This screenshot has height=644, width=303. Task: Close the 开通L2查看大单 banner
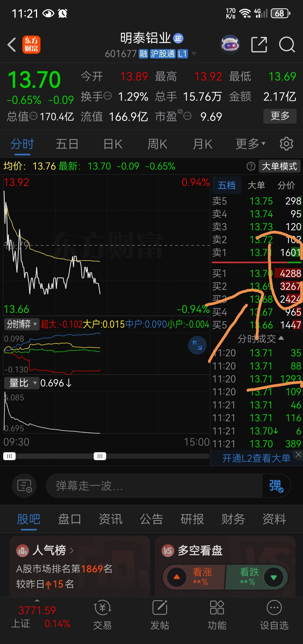point(298,454)
